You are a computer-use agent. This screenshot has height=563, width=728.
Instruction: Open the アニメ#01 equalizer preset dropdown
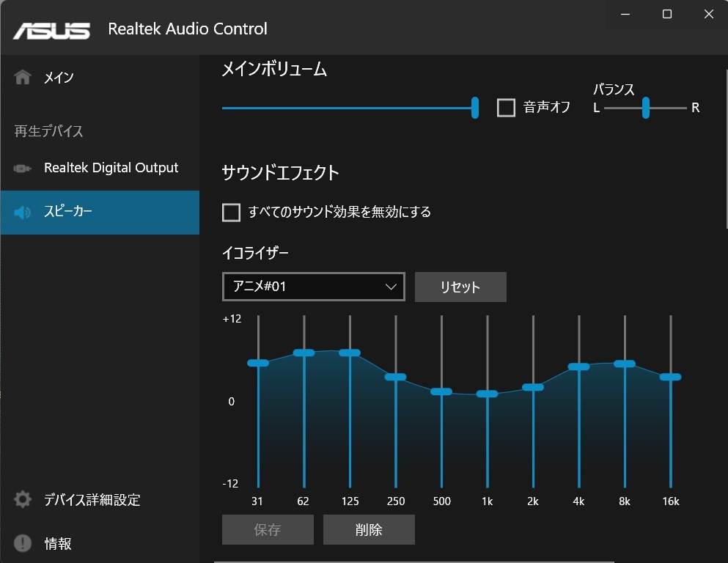point(313,287)
